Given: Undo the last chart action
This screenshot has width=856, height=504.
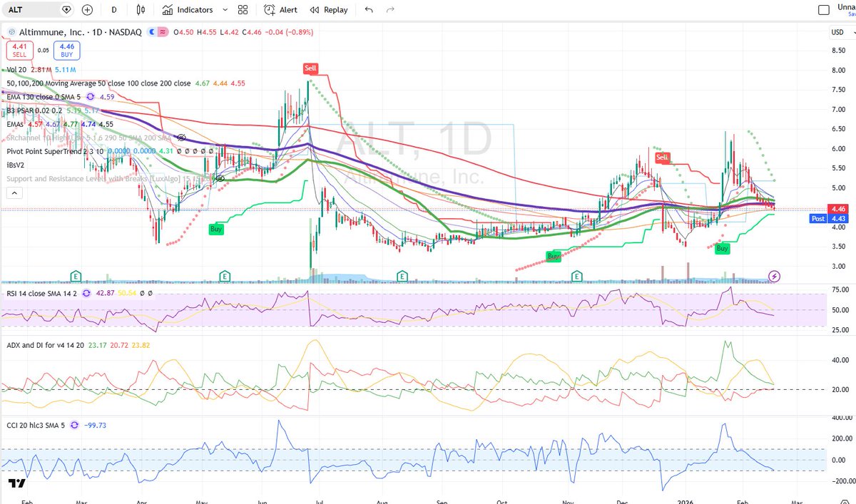Looking at the screenshot, I should tap(369, 10).
